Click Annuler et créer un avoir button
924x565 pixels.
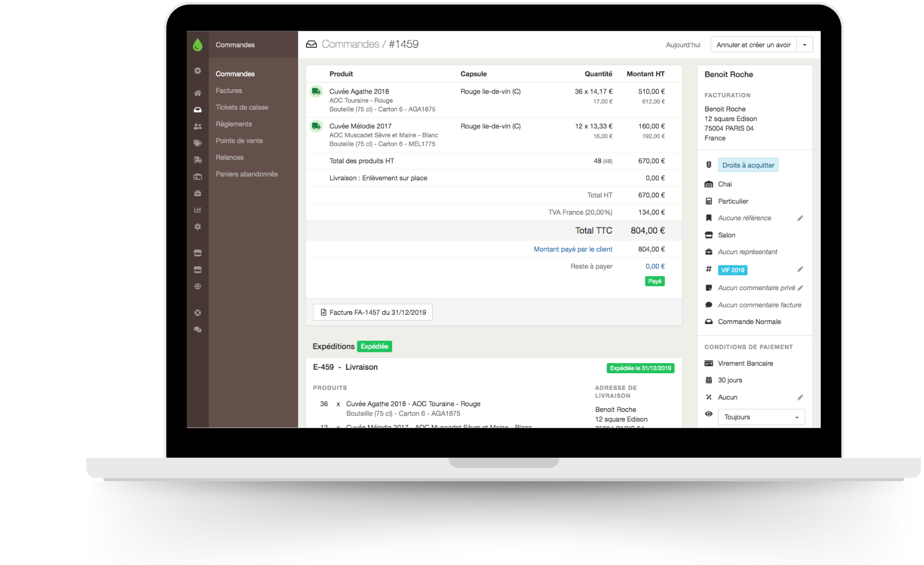(x=754, y=45)
